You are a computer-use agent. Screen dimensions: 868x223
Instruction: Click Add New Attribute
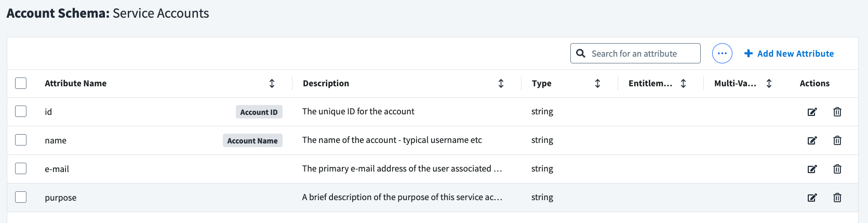789,54
